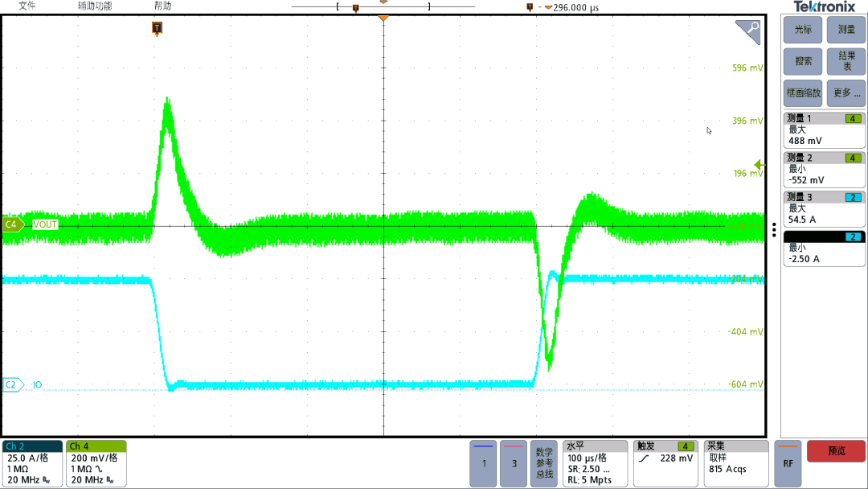868x489 pixels.
Task: Click the three-dot results bar handle
Action: pos(774,229)
